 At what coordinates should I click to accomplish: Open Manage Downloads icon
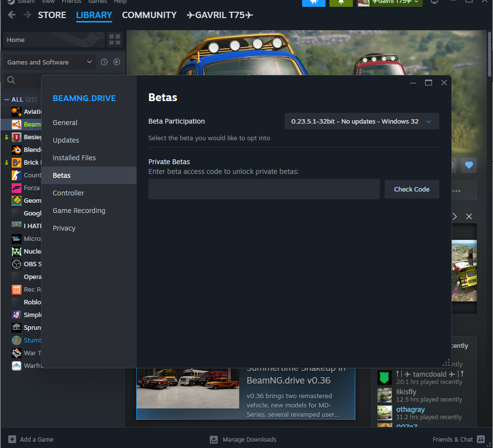[x=213, y=439]
